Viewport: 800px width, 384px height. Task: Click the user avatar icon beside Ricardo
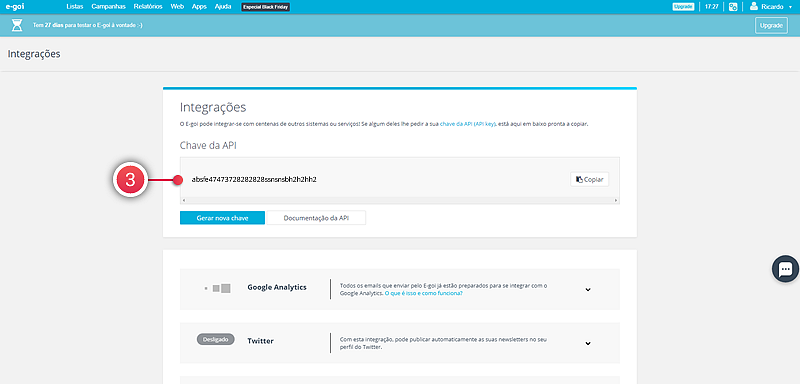tap(754, 7)
